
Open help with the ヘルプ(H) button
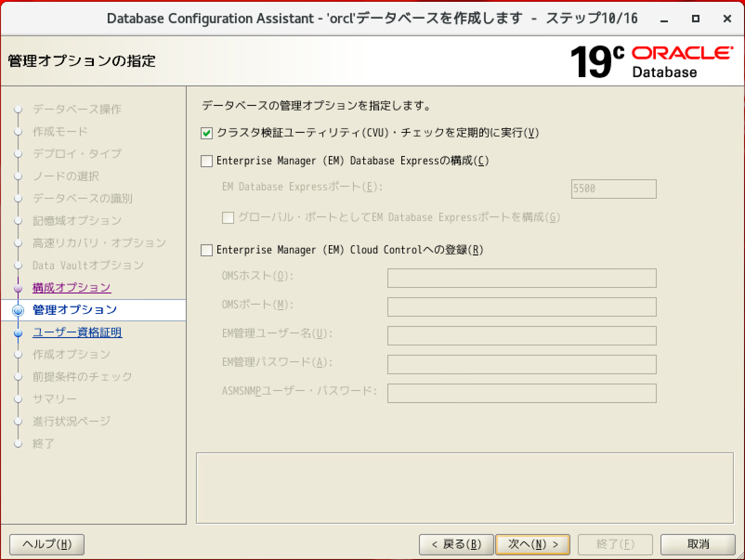coord(47,544)
